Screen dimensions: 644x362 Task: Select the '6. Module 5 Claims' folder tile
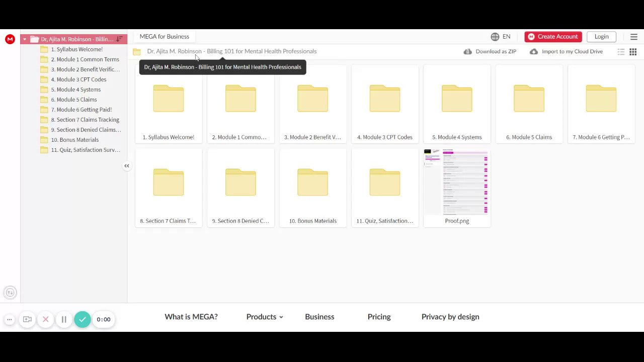pyautogui.click(x=529, y=104)
